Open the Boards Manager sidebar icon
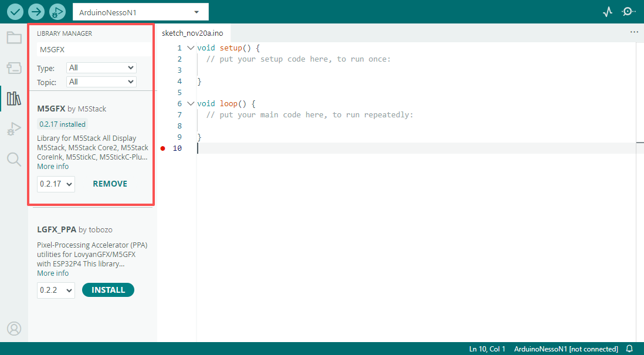Viewport: 644px width, 355px height. 14,68
